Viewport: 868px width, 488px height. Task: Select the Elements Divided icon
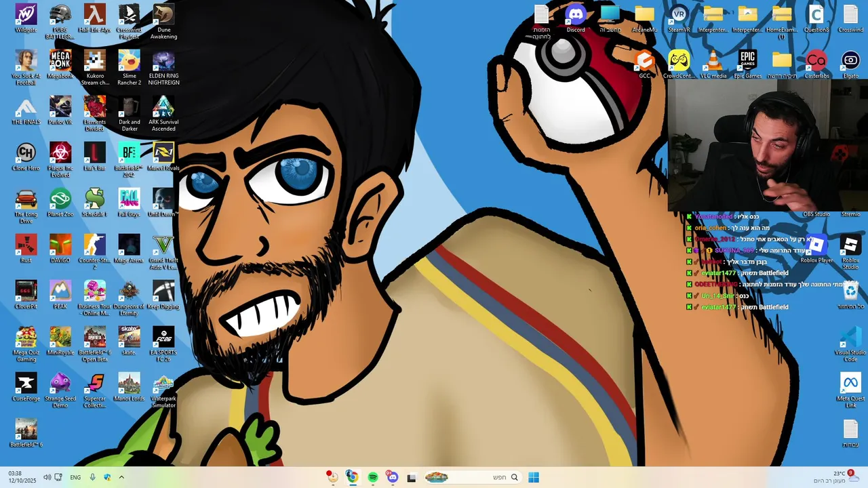point(95,113)
